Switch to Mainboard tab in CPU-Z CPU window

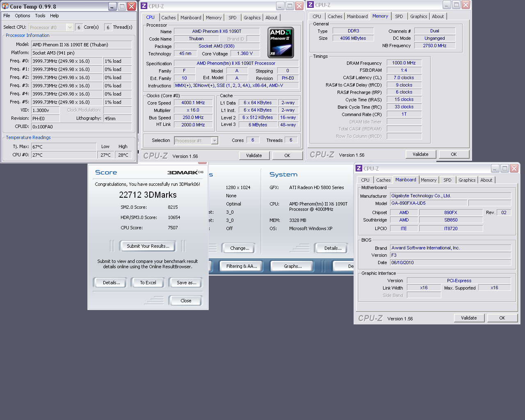point(191,18)
